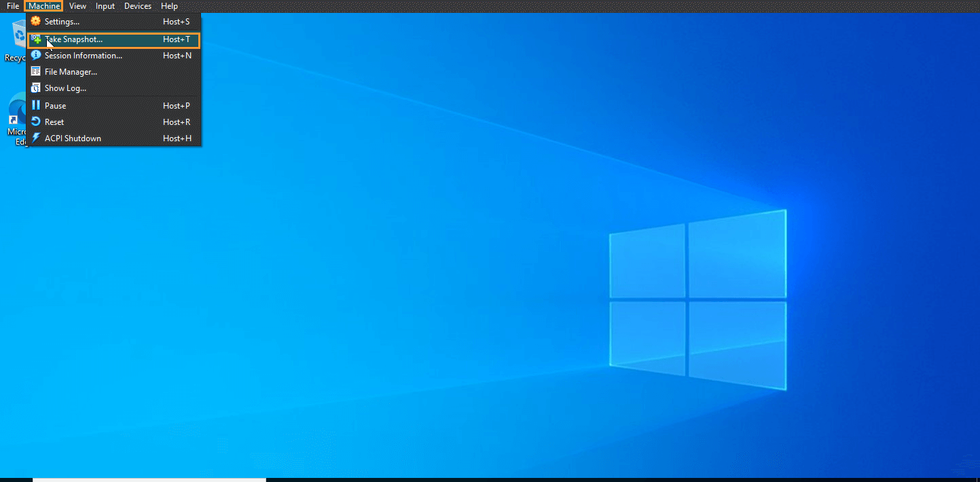The height and width of the screenshot is (482, 980).
Task: Open the Help menu
Action: click(x=170, y=6)
